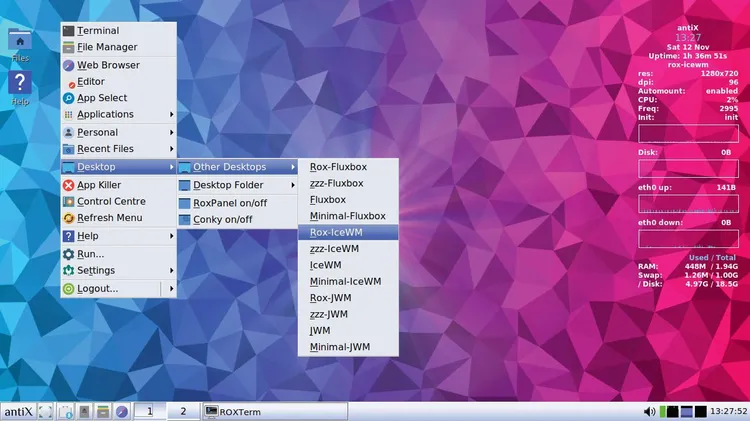Click the antiX start button
The image size is (750, 421).
point(19,411)
